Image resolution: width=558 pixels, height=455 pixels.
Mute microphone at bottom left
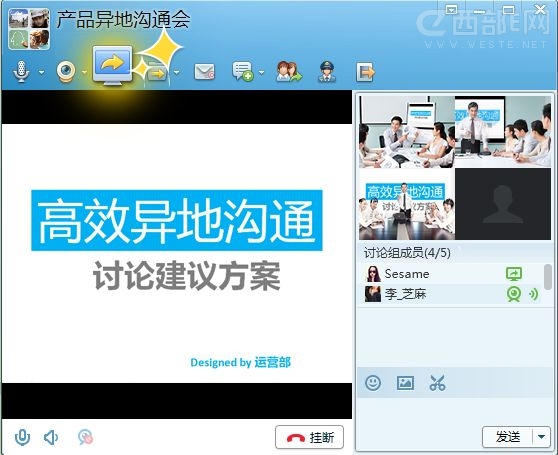tap(22, 437)
